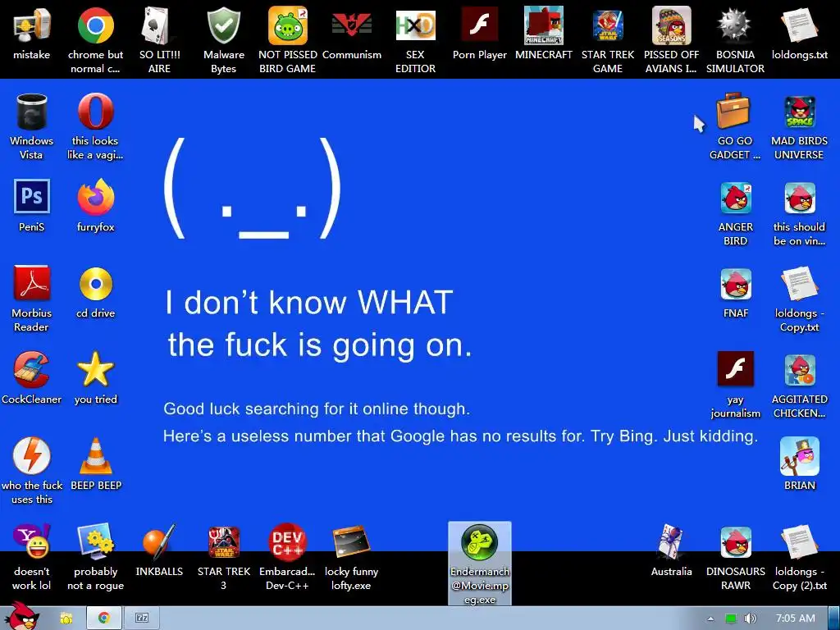This screenshot has height=630, width=840.
Task: Select the Endermanch@Movie.mpeg.exe icon
Action: (x=479, y=564)
